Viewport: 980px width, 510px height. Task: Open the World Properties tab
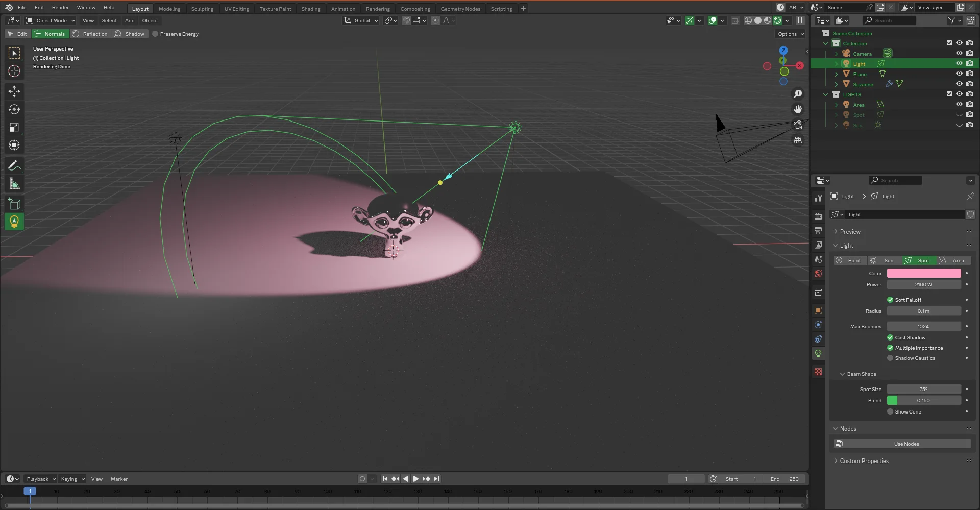click(x=818, y=274)
